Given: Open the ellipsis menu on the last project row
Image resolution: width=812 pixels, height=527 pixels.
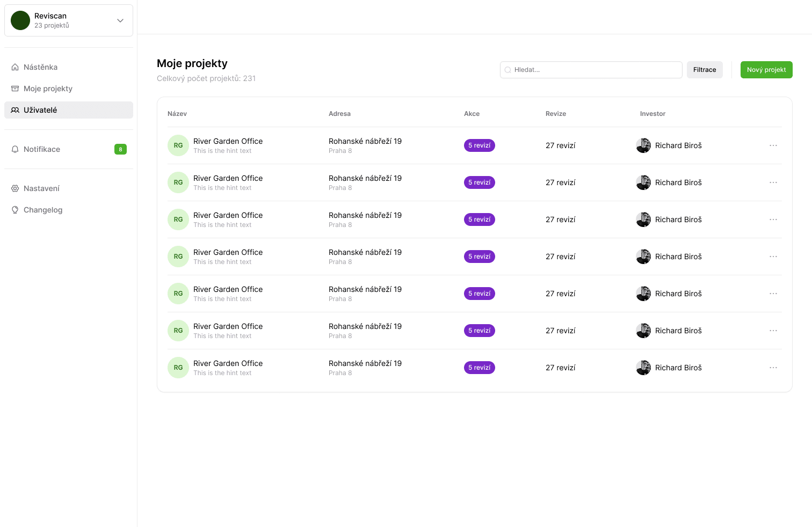Looking at the screenshot, I should coord(773,367).
